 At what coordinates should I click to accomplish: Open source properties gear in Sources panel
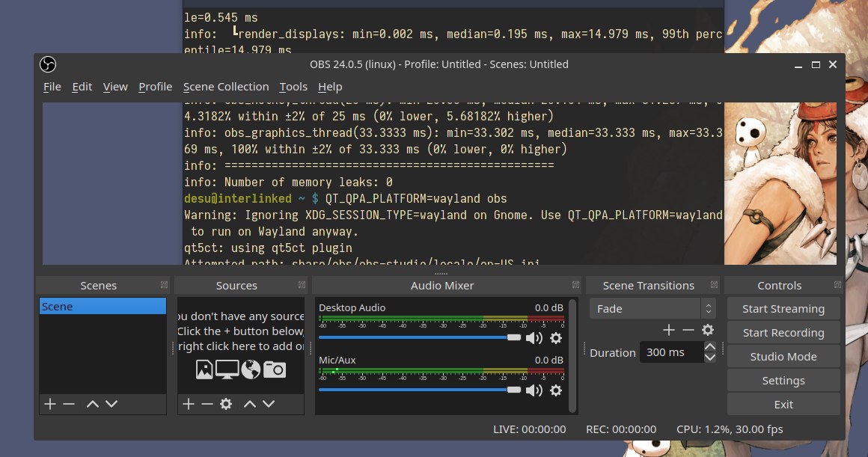pyautogui.click(x=226, y=404)
